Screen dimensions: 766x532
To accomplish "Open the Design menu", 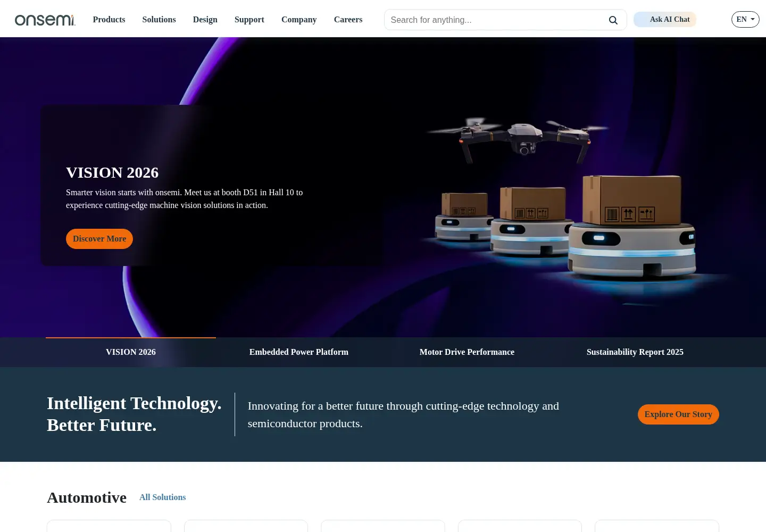I will pos(205,20).
